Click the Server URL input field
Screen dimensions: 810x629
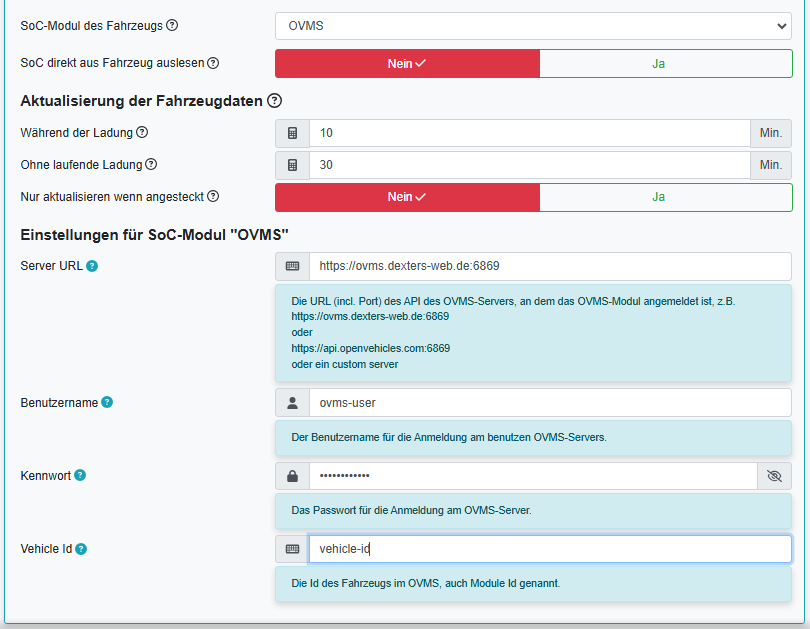(x=549, y=266)
